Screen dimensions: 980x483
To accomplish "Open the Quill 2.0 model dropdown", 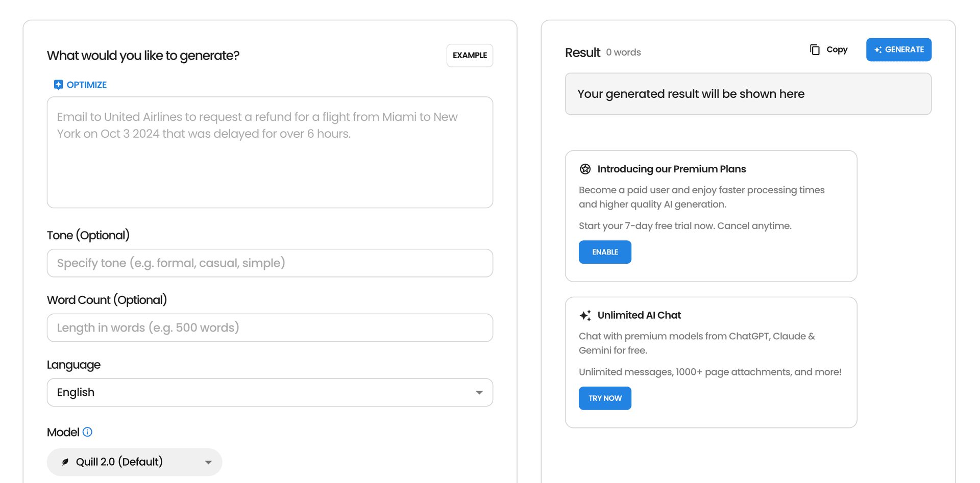I will coord(134,462).
